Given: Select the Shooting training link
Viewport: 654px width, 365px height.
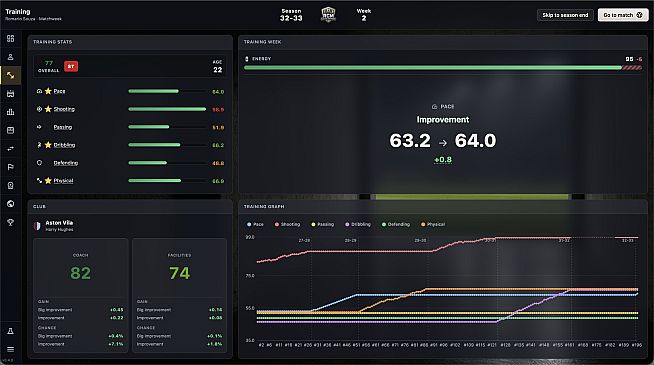Looking at the screenshot, I should [64, 109].
